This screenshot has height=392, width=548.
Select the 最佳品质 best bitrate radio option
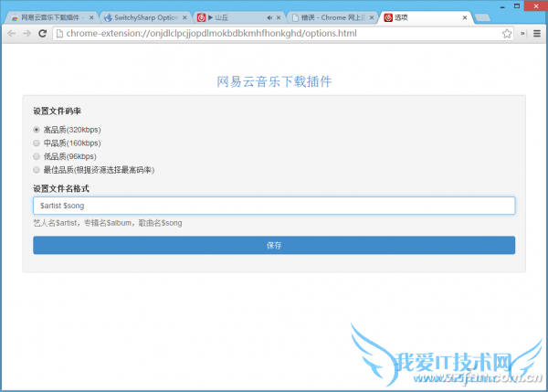[37, 170]
